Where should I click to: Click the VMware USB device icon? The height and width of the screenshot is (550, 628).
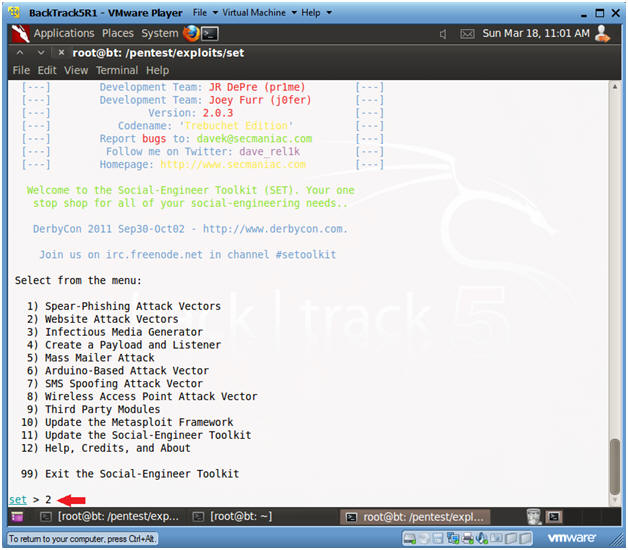pos(496,538)
